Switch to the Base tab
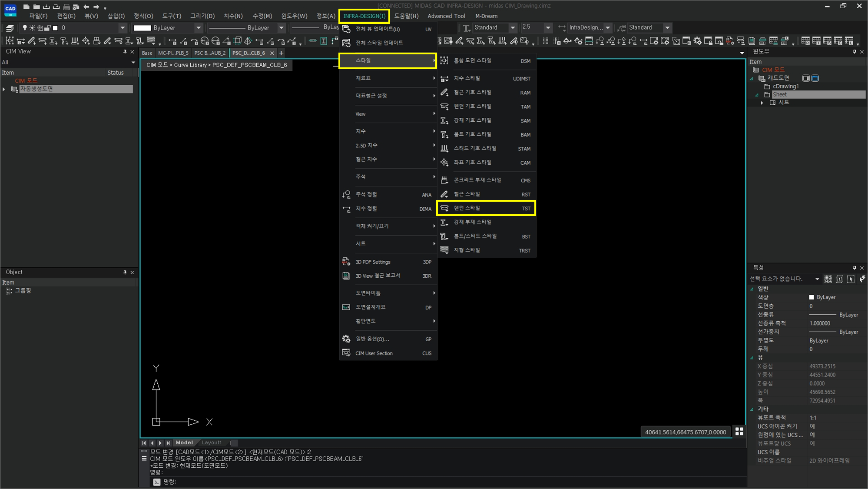This screenshot has height=489, width=868. point(147,53)
